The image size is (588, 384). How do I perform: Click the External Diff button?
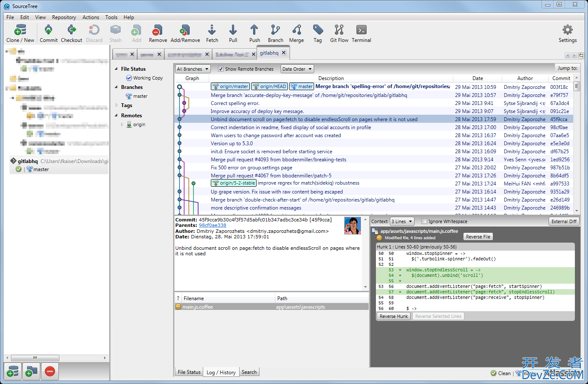(x=564, y=221)
